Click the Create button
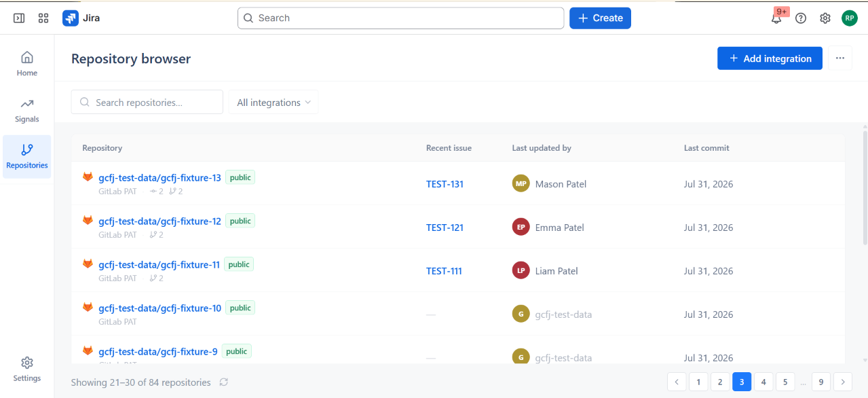This screenshot has width=868, height=398. pos(600,18)
